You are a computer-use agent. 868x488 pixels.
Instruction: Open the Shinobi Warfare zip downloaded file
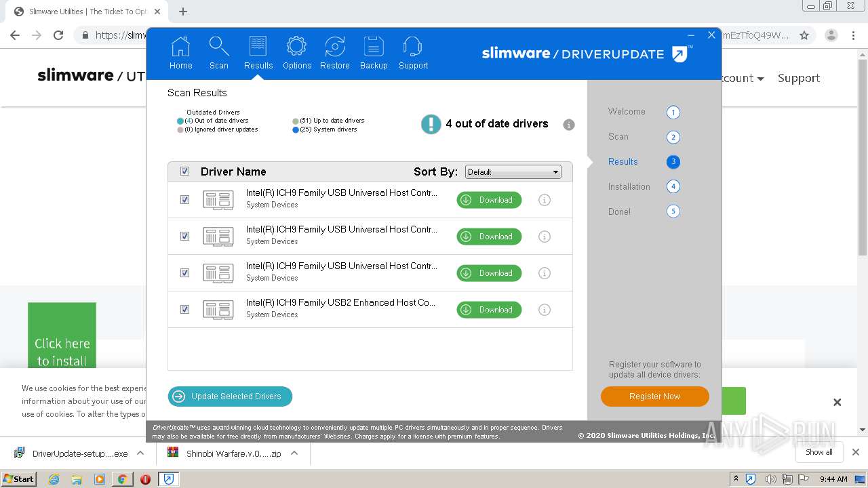coord(224,453)
